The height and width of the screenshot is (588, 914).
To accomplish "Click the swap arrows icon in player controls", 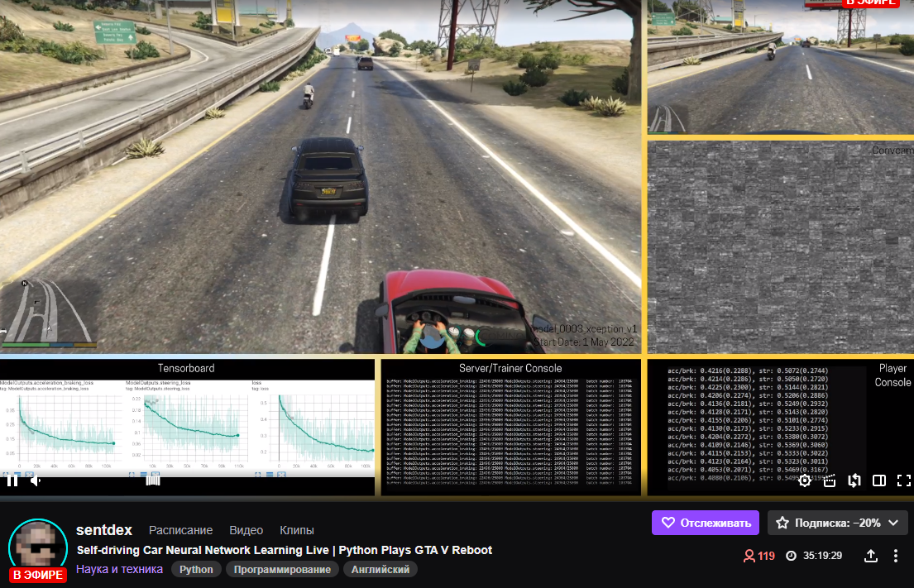I will click(854, 480).
